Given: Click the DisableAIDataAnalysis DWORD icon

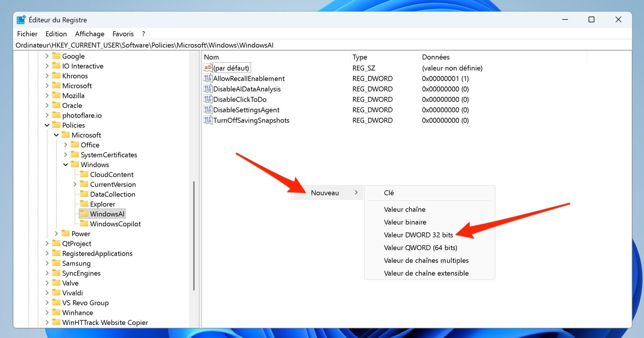Looking at the screenshot, I should click(208, 89).
